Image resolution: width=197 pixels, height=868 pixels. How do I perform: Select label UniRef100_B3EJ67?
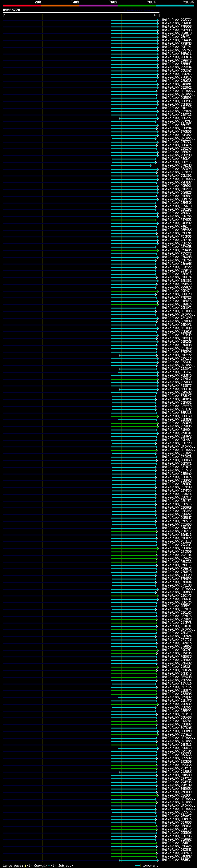point(177,372)
